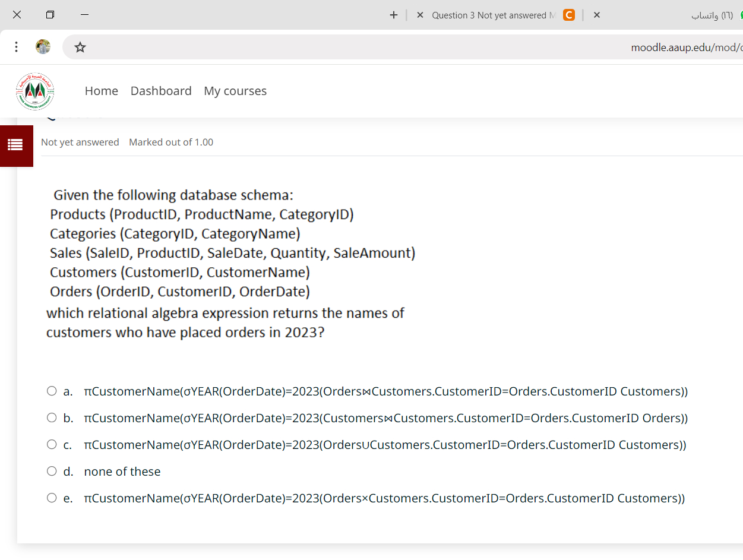Open the Dashboard page
Screen dimensions: 743x560
pos(161,91)
